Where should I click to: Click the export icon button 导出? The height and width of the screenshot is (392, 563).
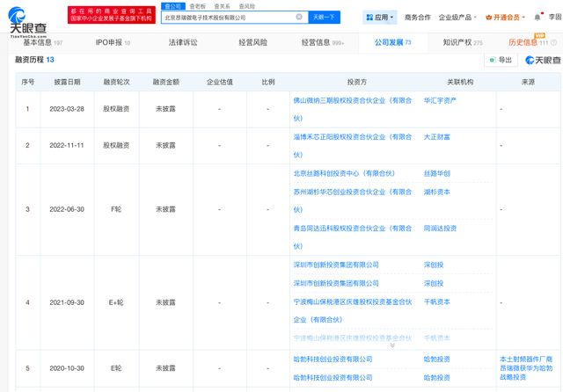500,60
